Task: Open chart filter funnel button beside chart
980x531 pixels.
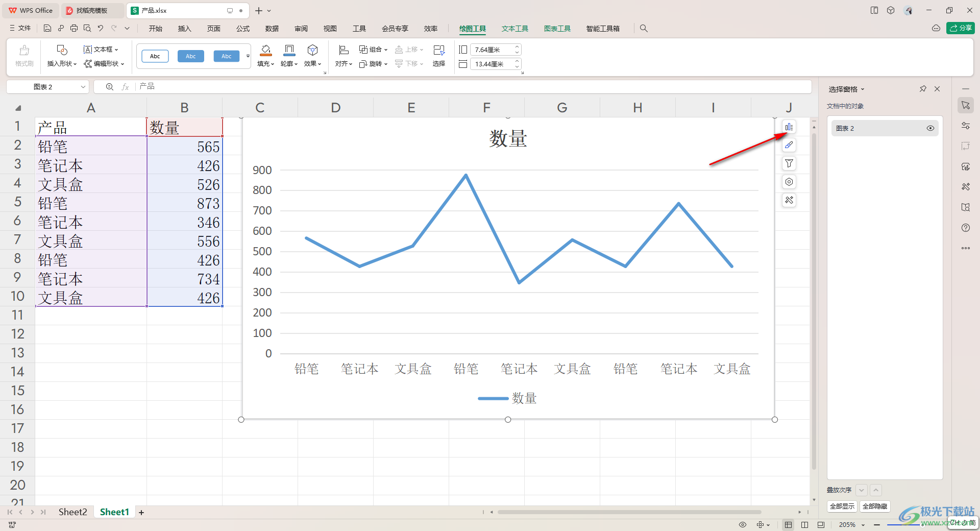Action: (x=789, y=163)
